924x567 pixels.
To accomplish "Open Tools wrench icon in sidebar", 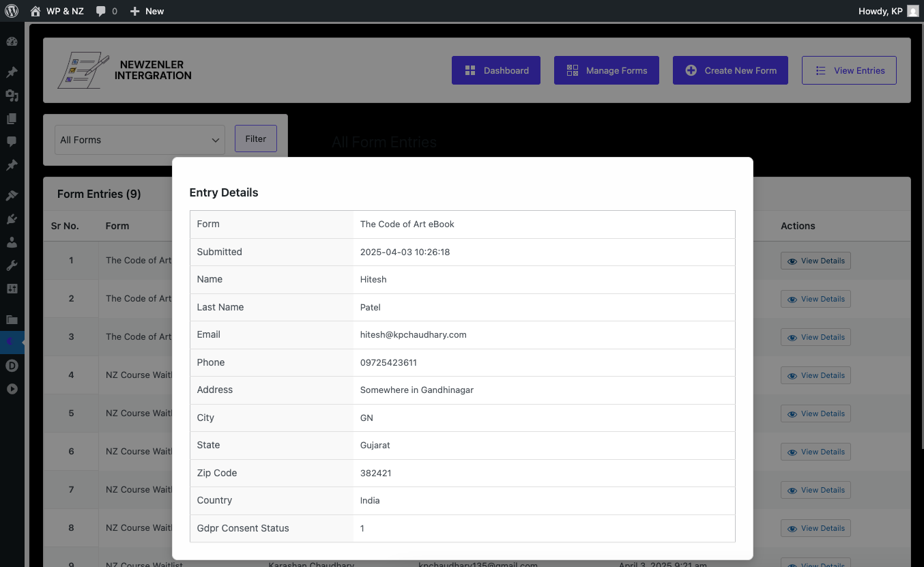I will click(12, 265).
